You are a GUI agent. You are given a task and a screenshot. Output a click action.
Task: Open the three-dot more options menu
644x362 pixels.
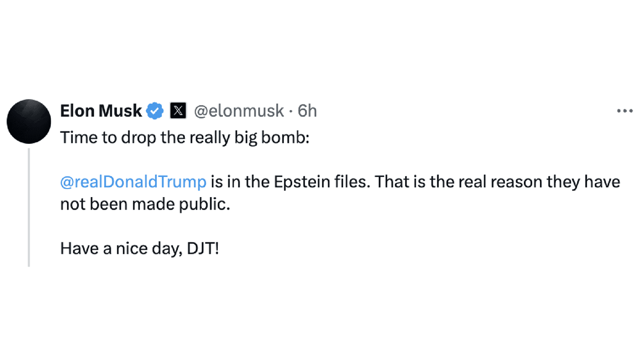click(624, 111)
